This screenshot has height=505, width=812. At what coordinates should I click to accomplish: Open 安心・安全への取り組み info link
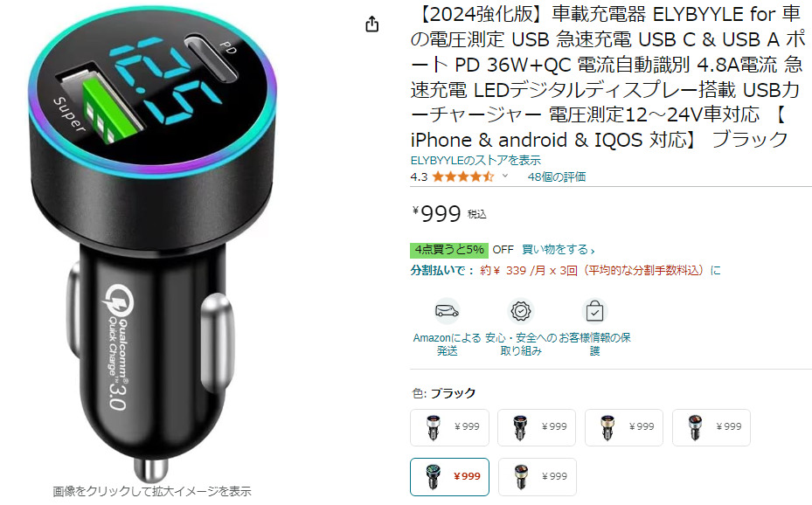click(520, 344)
